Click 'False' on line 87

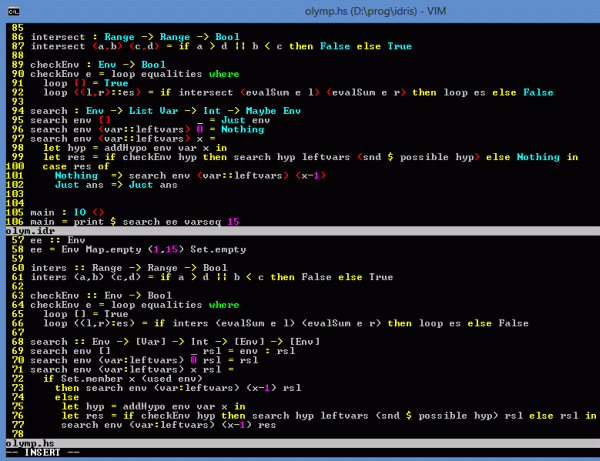(335, 46)
